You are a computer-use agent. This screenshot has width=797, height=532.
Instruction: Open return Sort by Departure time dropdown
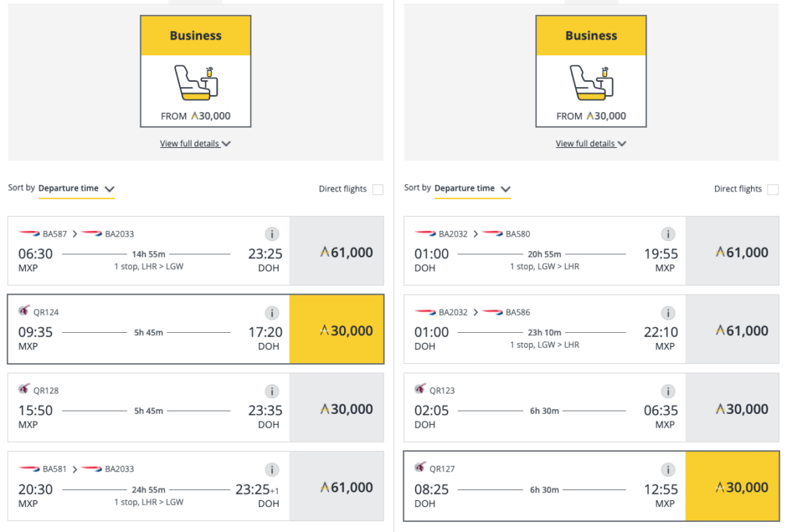[472, 188]
